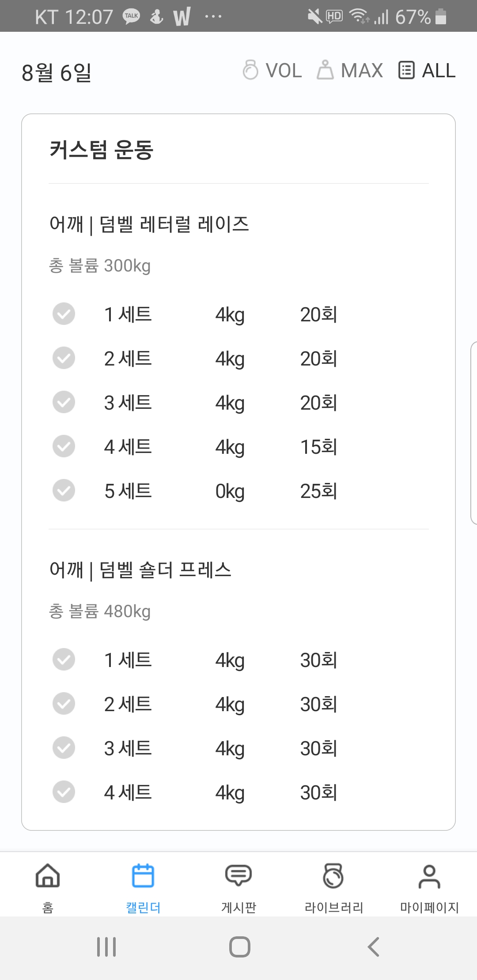Toggle check for shoulder press 4 세트
Image resolution: width=477 pixels, height=980 pixels.
64,792
